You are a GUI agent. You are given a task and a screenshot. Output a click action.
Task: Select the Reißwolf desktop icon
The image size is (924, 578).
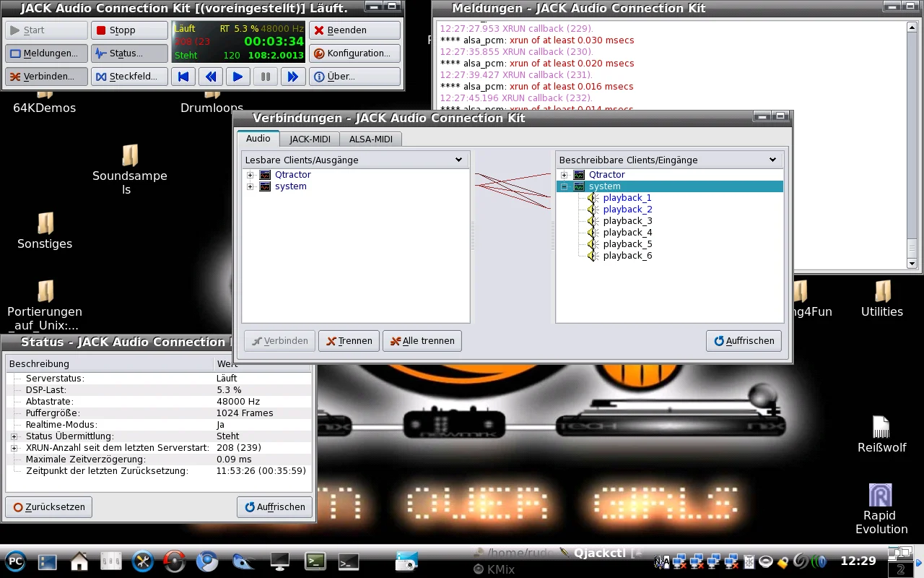[x=881, y=434]
